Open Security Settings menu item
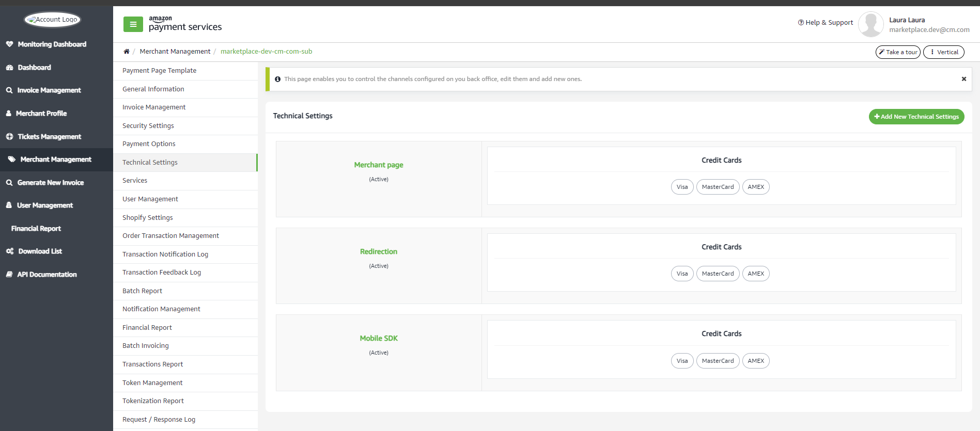 (185, 126)
